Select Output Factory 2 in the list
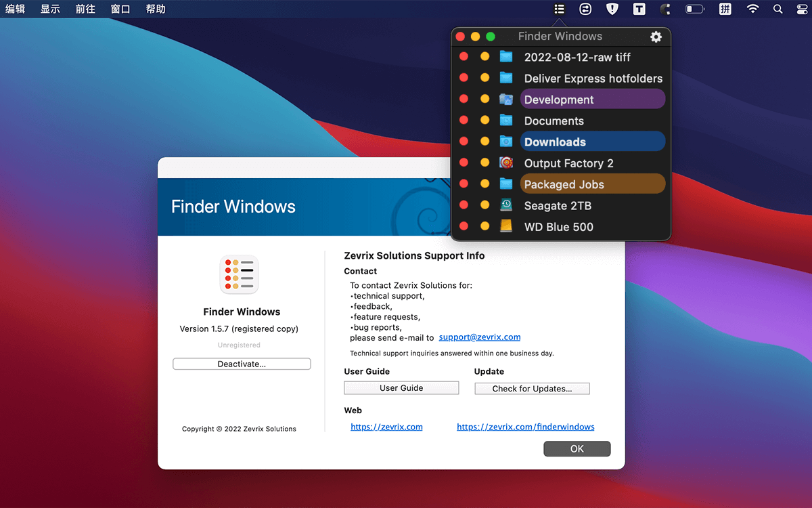 [568, 163]
